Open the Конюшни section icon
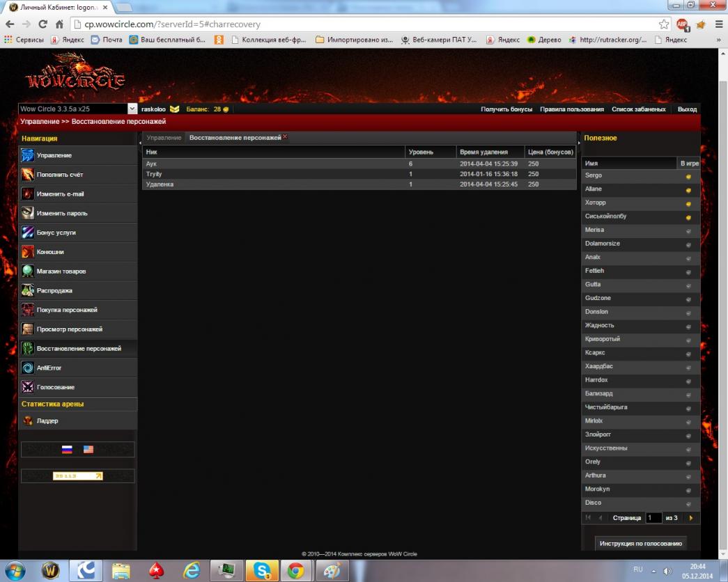 [28, 252]
